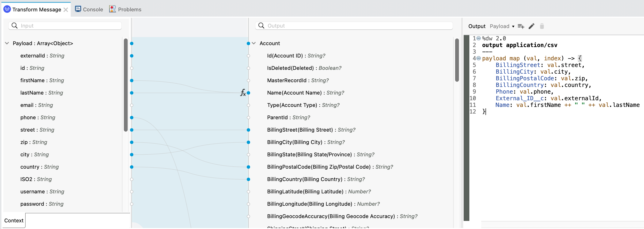The height and width of the screenshot is (229, 644).
Task: Click the Transform Message DataWeave tab icon
Action: [x=7, y=9]
